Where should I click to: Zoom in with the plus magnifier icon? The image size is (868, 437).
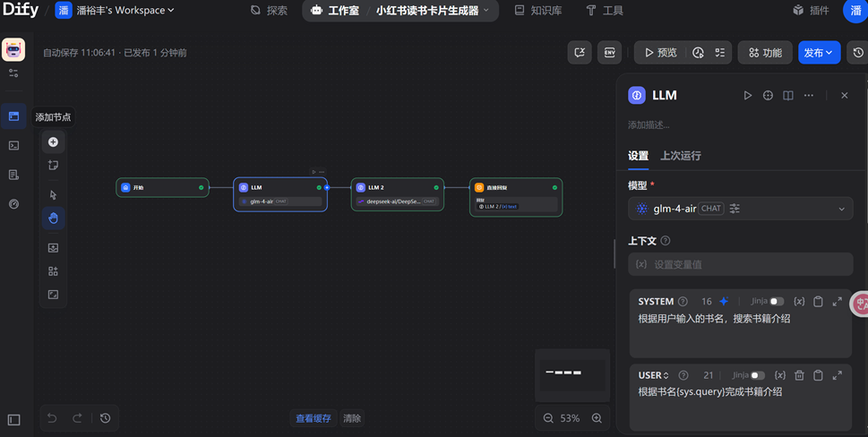pyautogui.click(x=597, y=418)
